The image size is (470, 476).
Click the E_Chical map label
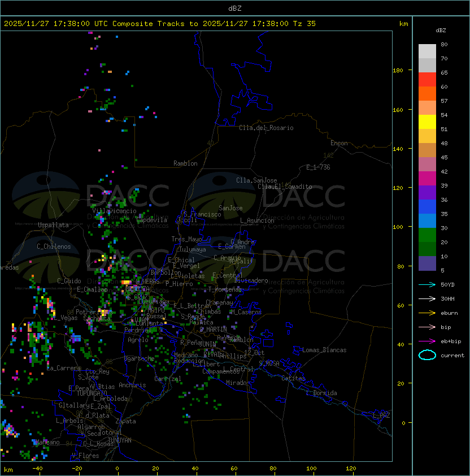181,260
